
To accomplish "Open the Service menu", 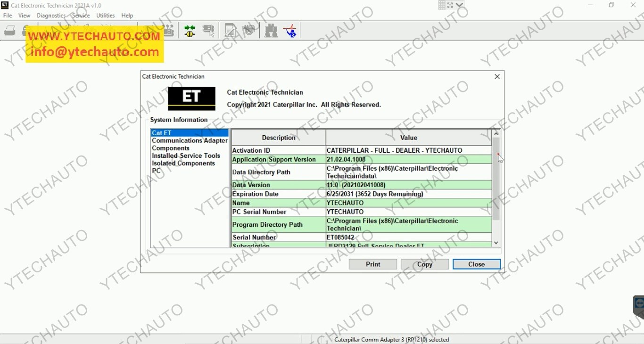I will [x=81, y=16].
